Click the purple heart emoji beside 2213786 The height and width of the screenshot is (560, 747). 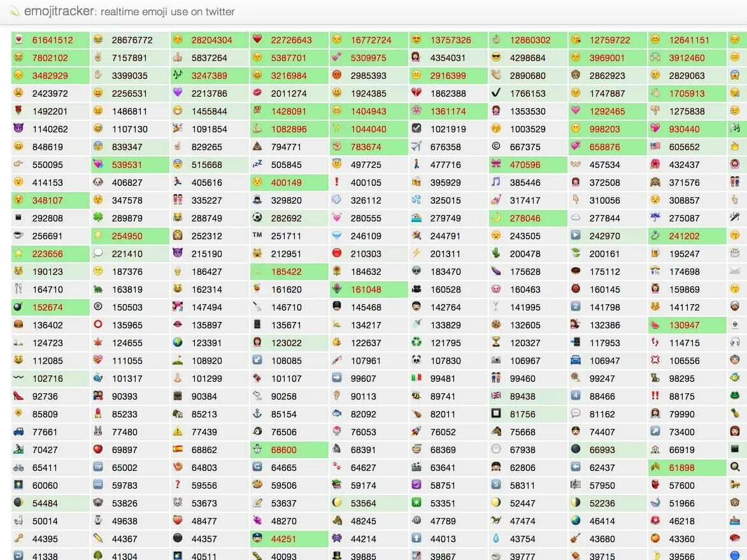(x=178, y=93)
